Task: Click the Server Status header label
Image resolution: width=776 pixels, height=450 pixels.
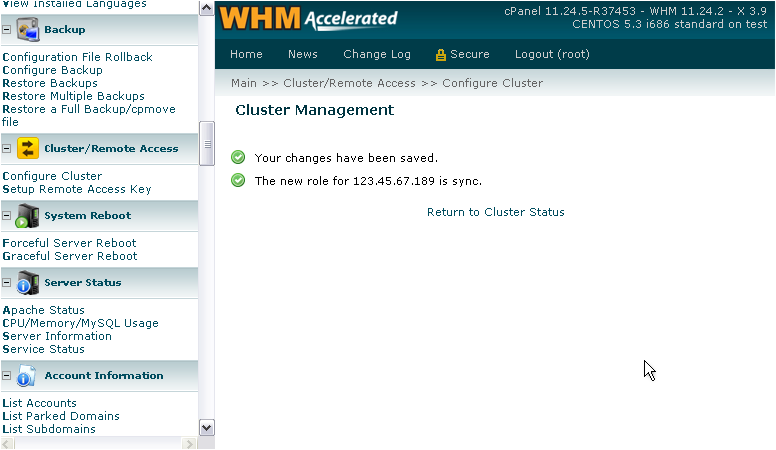Action: click(83, 283)
